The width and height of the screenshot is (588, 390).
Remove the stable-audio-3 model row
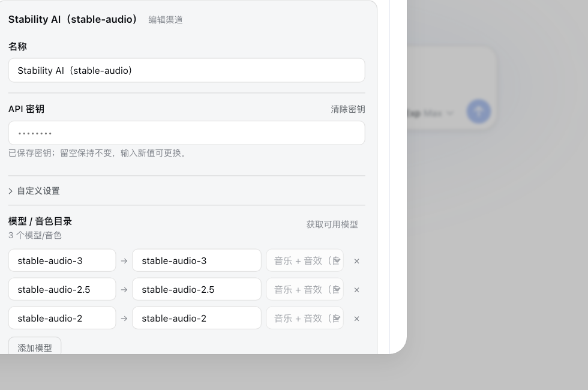click(356, 261)
